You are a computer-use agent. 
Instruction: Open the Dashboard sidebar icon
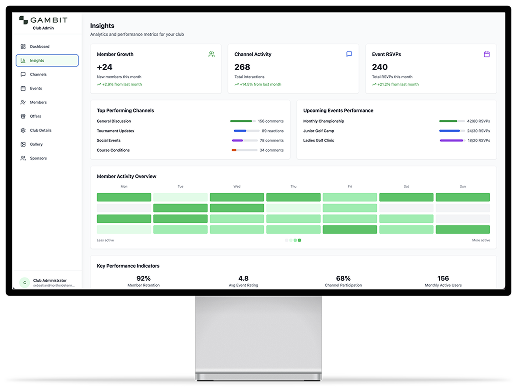pyautogui.click(x=23, y=46)
